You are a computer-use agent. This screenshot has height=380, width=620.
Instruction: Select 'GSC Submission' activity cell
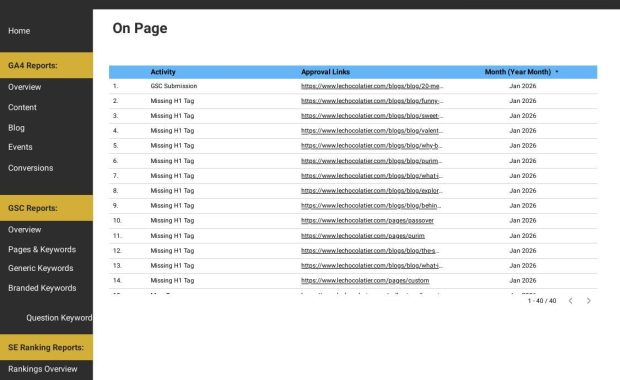(x=174, y=86)
